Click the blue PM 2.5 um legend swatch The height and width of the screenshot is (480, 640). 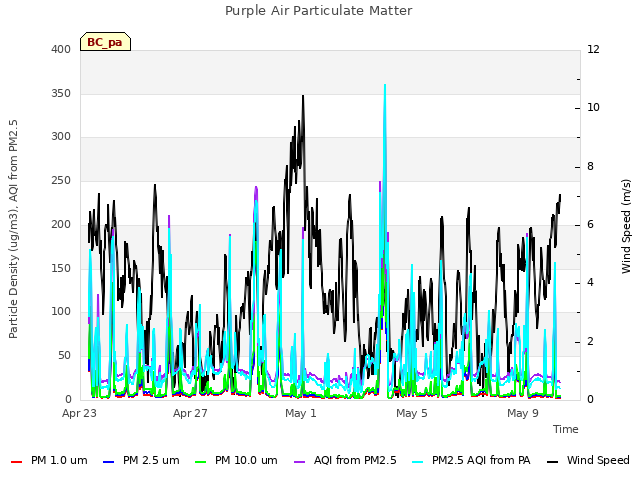click(x=109, y=462)
